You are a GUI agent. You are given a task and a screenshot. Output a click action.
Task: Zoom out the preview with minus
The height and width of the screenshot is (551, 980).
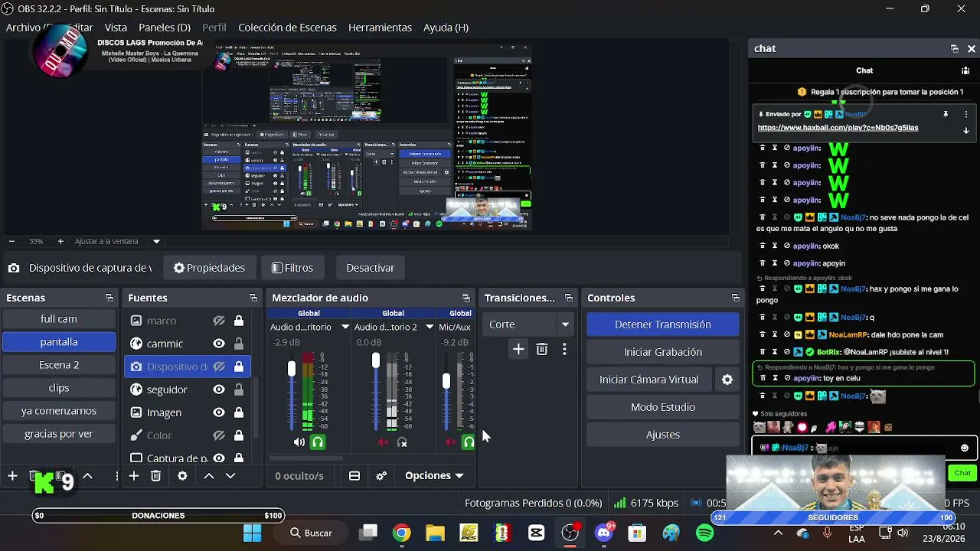[11, 241]
